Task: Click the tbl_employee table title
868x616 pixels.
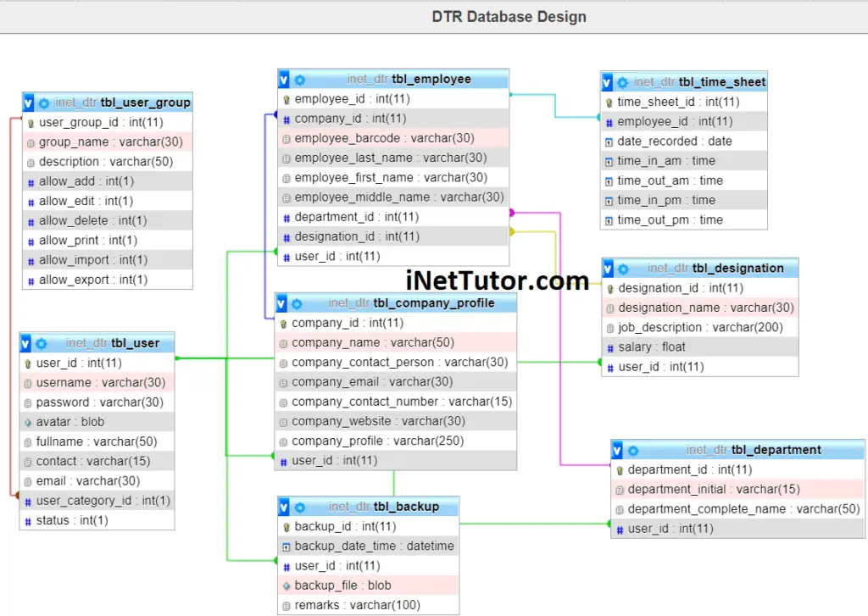Action: coord(431,79)
